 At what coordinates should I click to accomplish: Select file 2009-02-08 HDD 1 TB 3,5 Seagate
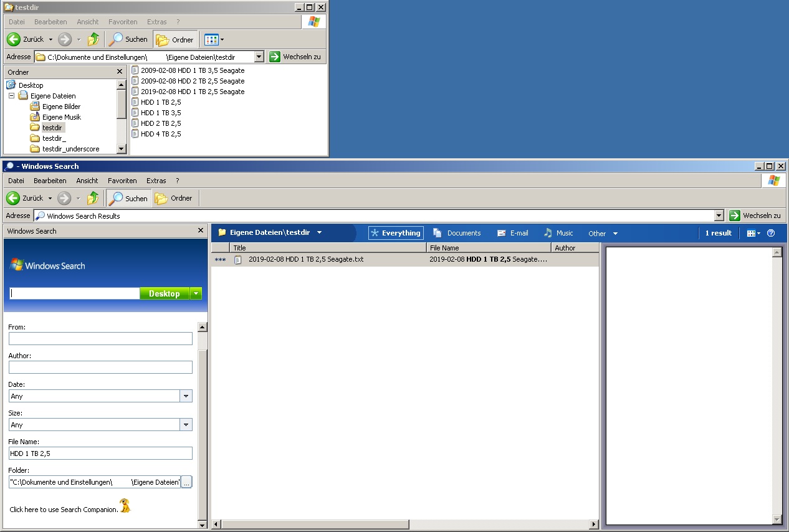(188, 70)
